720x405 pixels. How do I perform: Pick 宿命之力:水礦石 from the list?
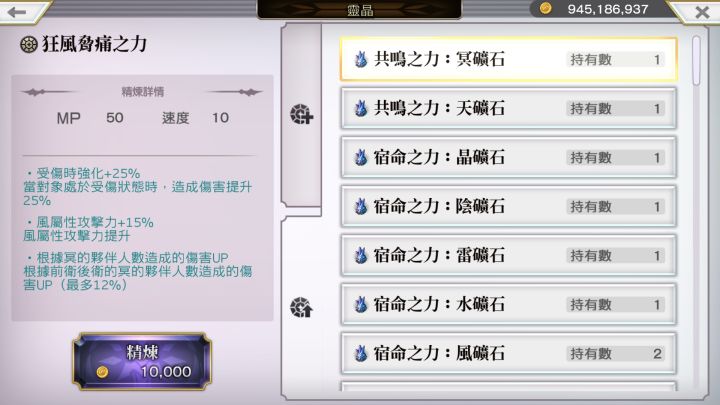pyautogui.click(x=508, y=304)
